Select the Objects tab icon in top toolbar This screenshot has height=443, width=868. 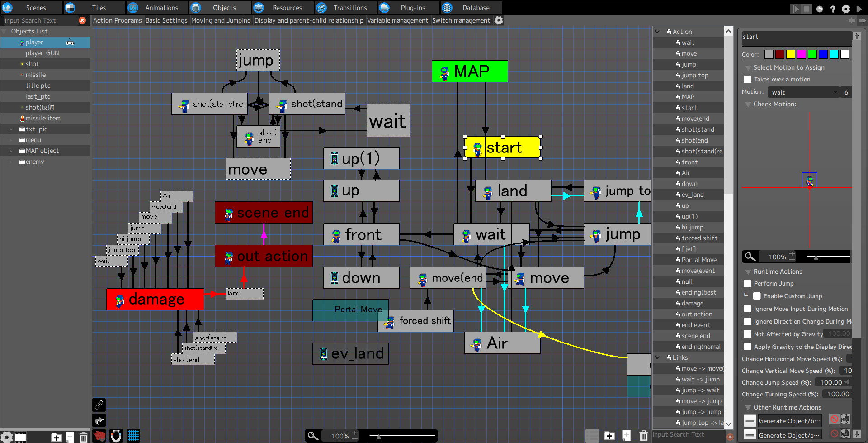[196, 7]
